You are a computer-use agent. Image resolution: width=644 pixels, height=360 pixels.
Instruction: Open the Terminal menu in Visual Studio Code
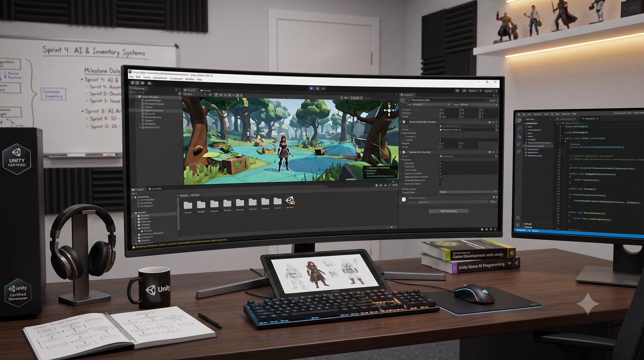click(x=566, y=114)
